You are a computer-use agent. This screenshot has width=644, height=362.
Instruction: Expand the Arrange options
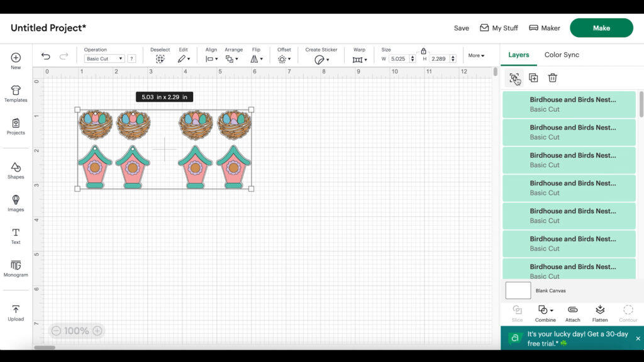pos(231,59)
